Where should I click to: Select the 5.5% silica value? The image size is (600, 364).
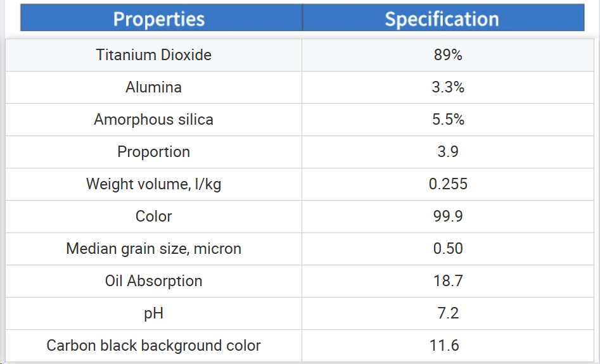point(448,120)
